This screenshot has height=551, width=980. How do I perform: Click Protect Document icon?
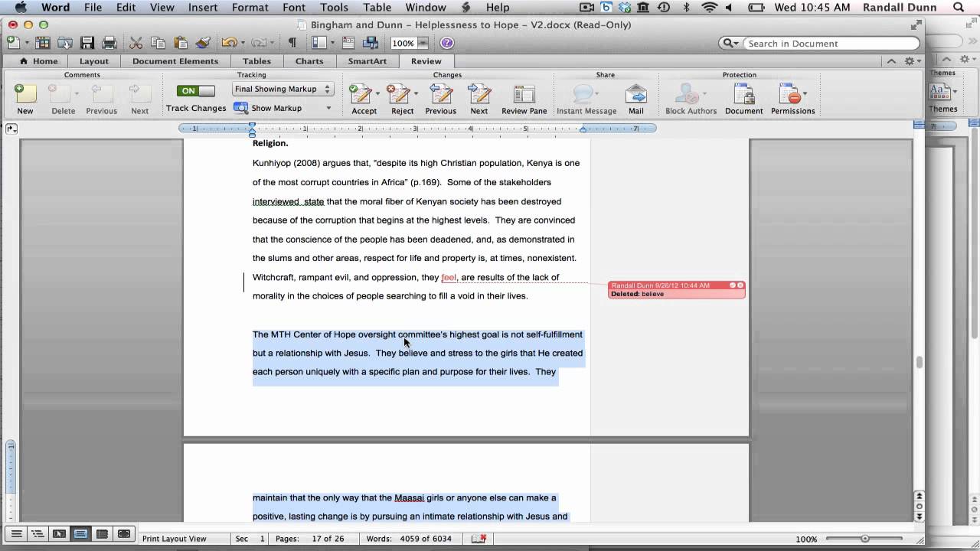coord(743,99)
